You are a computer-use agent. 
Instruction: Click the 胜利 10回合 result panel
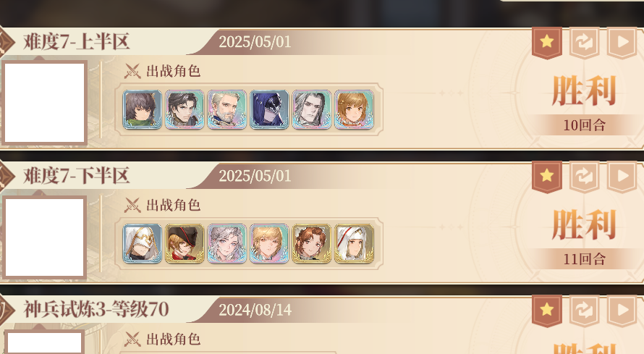pyautogui.click(x=584, y=104)
